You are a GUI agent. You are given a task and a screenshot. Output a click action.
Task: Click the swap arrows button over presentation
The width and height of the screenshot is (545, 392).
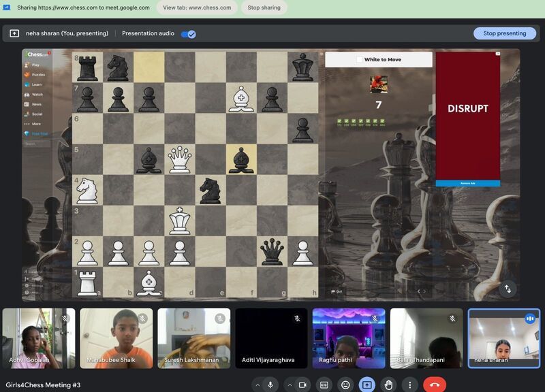pos(508,289)
